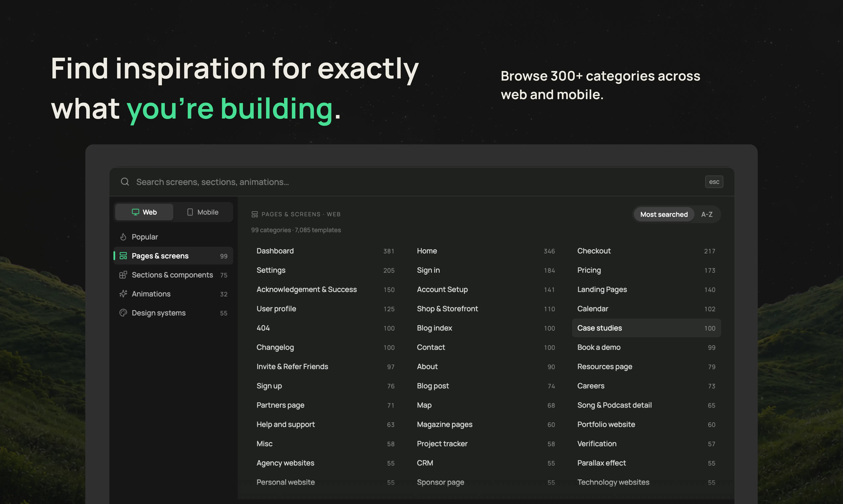
Task: Open the Sign in category
Action: pyautogui.click(x=486, y=270)
